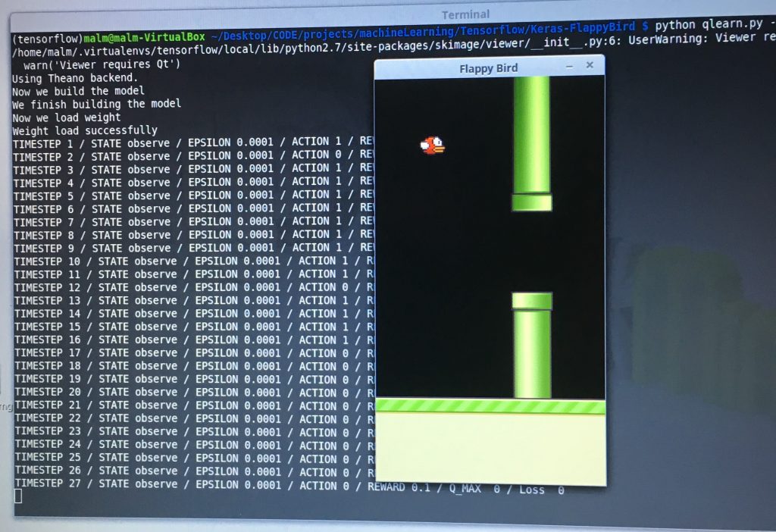The width and height of the screenshot is (776, 532).
Task: Click the TIMESTEP 11 log line
Action: tap(194, 274)
